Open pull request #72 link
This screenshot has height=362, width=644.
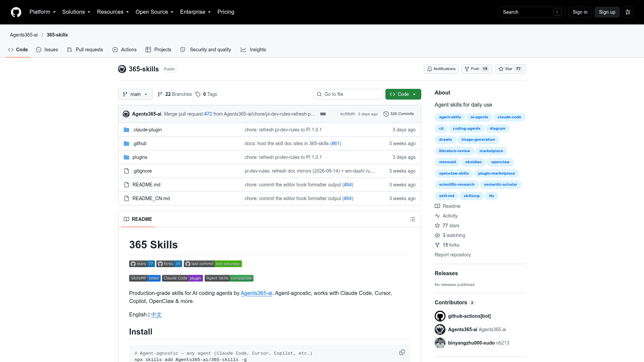(208, 114)
